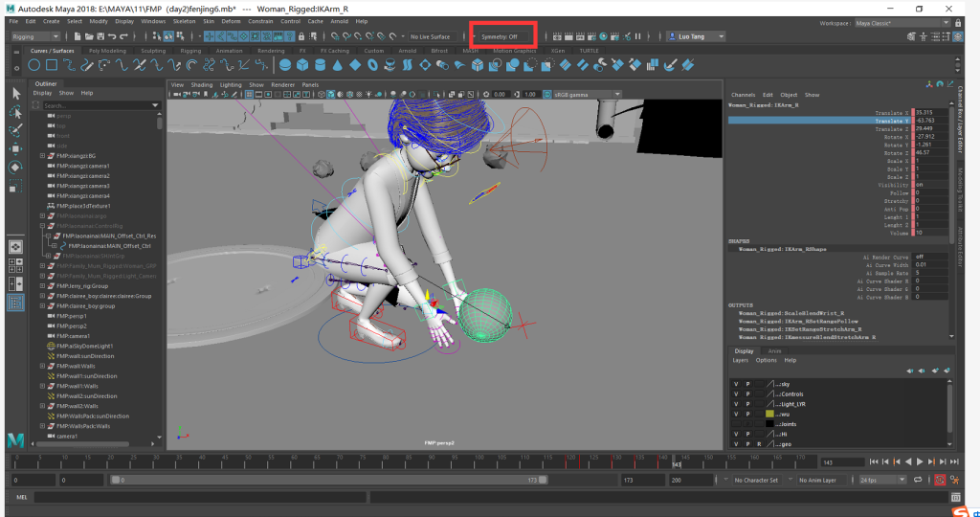
Task: Toggle visibility V of the Light_LYR layer
Action: point(736,404)
